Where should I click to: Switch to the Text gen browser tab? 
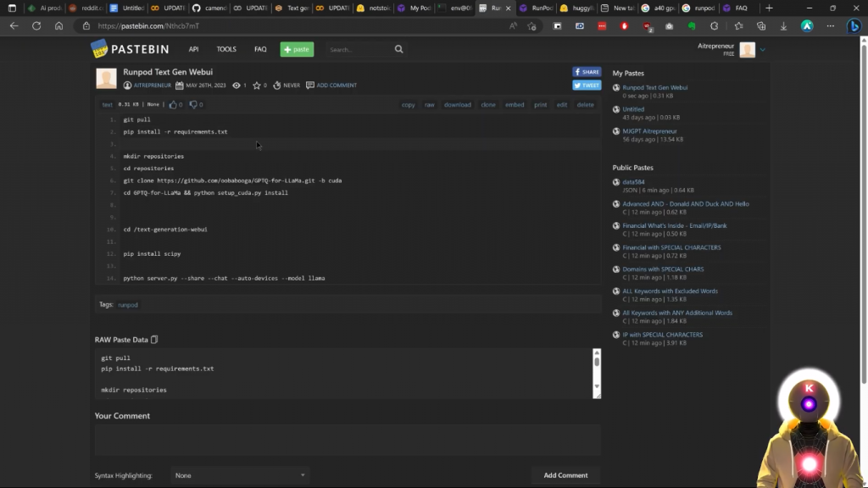point(292,8)
